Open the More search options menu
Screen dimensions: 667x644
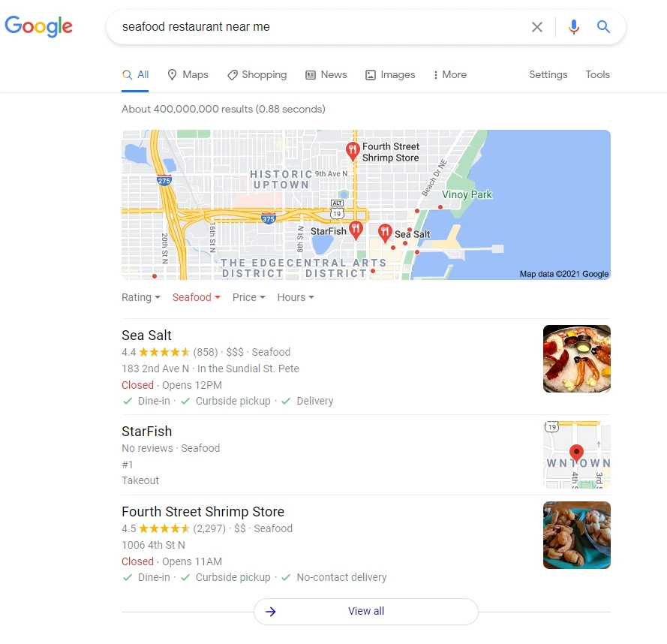tap(450, 75)
